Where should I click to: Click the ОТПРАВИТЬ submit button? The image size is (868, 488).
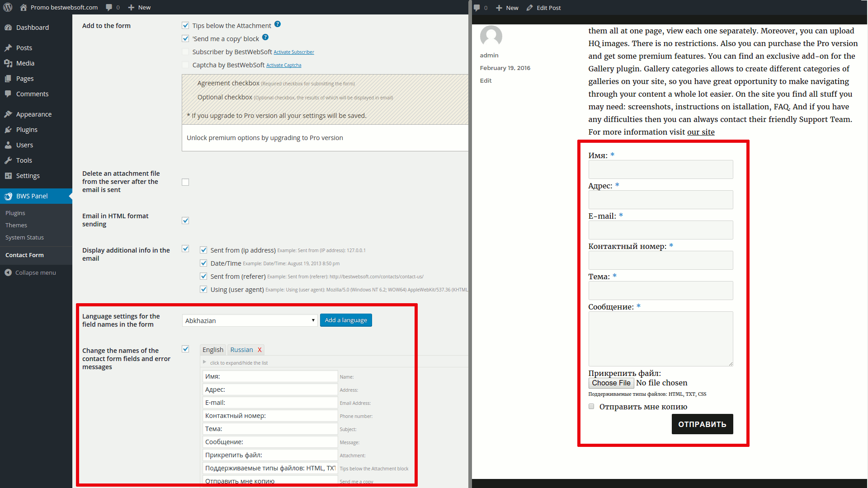[x=702, y=424]
